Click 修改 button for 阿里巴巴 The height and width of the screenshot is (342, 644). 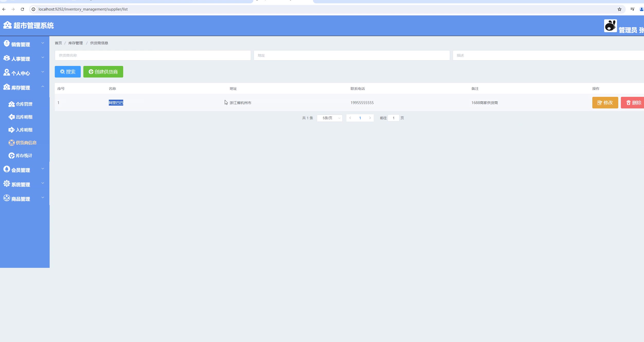605,102
